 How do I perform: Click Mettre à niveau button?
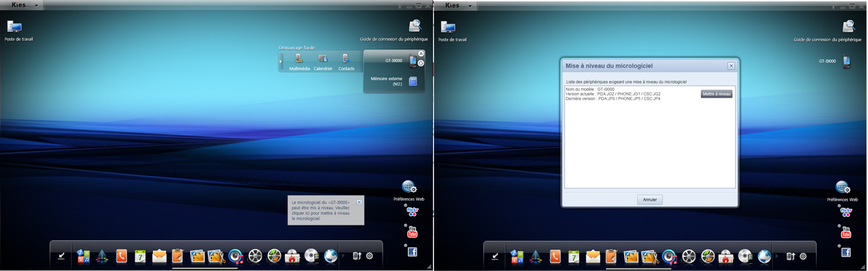[x=716, y=94]
